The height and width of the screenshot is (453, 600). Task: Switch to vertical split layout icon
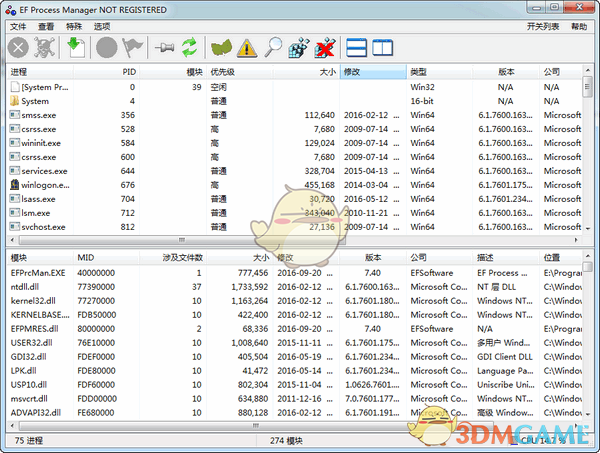pyautogui.click(x=382, y=48)
